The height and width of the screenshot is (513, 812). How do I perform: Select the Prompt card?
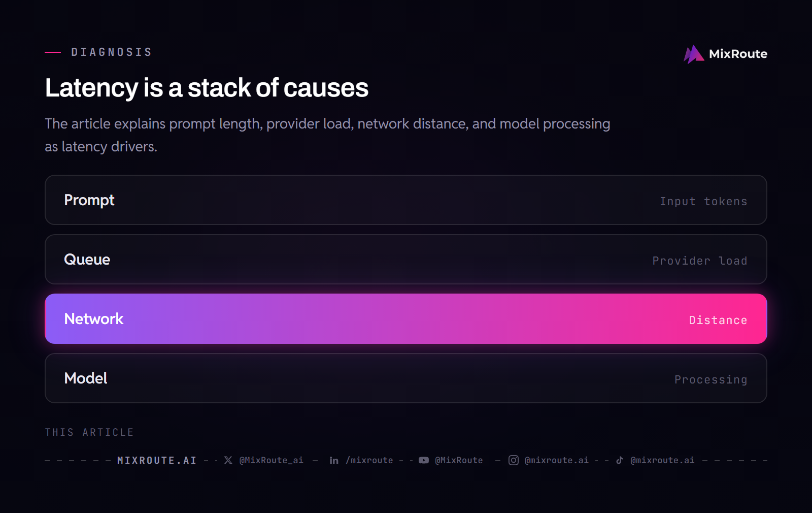pyautogui.click(x=406, y=200)
